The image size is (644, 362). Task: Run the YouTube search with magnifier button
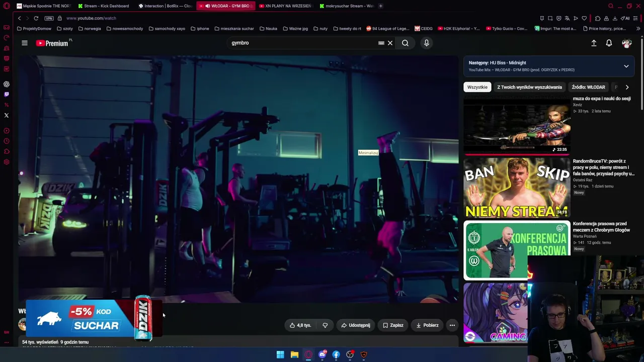[x=405, y=43]
